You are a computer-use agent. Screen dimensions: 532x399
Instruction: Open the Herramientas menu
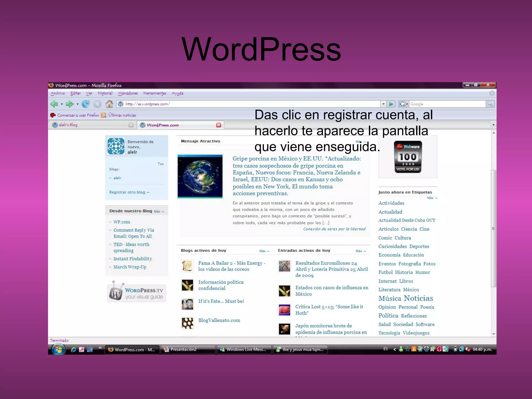[155, 93]
